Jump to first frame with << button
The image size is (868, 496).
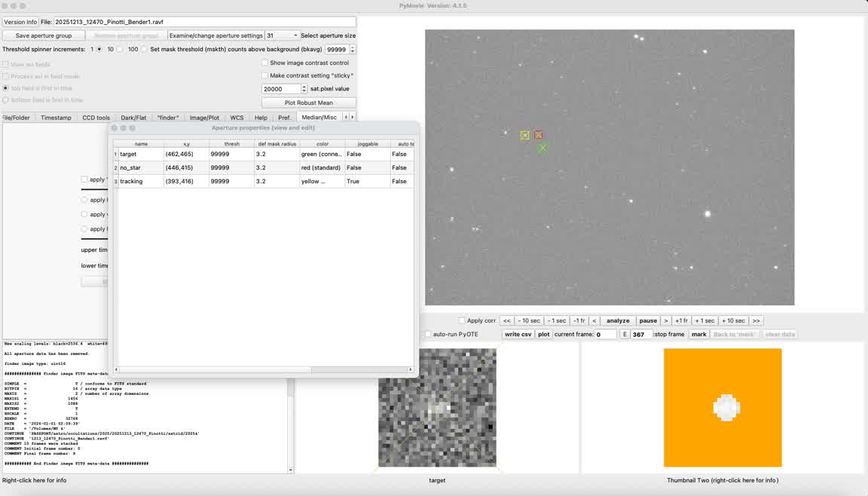[507, 321]
